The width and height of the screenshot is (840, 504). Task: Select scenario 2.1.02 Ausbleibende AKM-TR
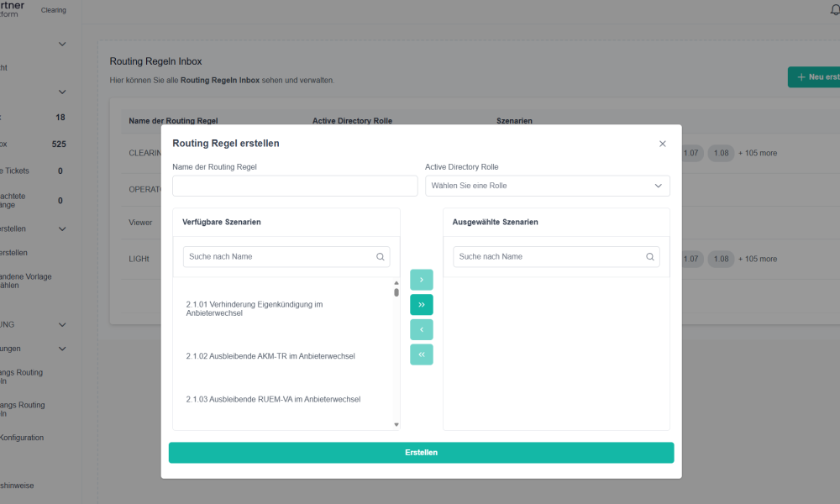270,356
